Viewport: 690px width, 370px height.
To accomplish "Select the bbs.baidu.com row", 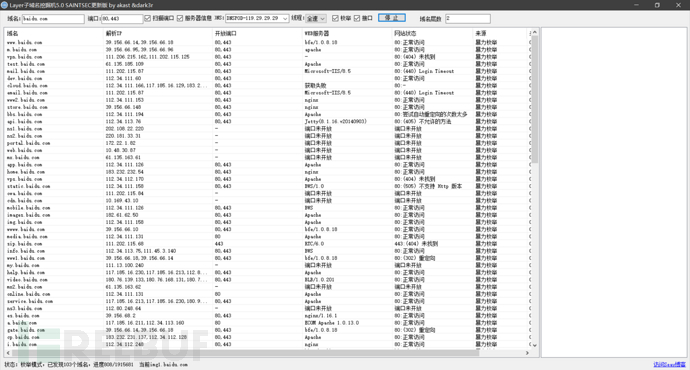I will (267, 114).
